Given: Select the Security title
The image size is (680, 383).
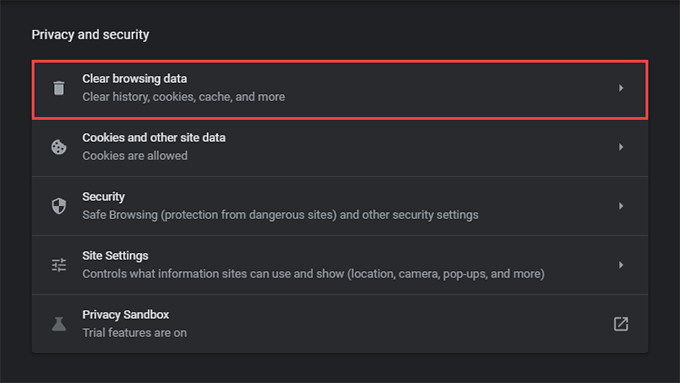Looking at the screenshot, I should coord(104,197).
